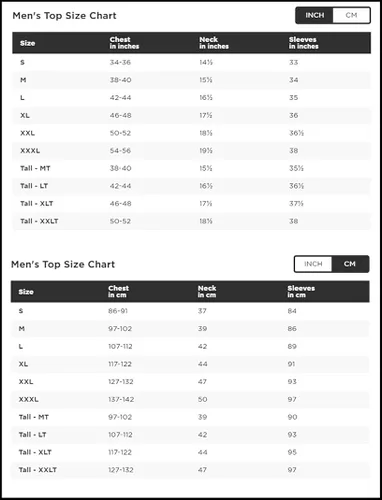Select the Tall - MT row in cm chart
382x500 pixels.
(190, 417)
